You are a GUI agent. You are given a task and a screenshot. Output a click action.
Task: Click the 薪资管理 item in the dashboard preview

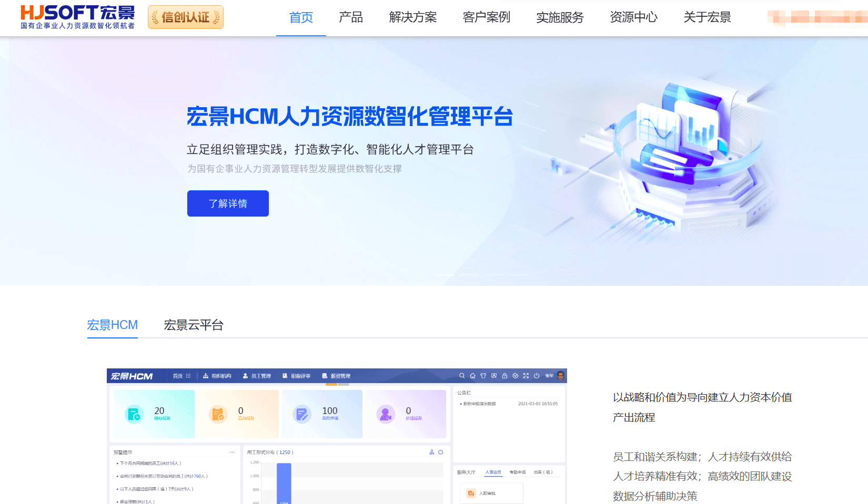tap(336, 376)
